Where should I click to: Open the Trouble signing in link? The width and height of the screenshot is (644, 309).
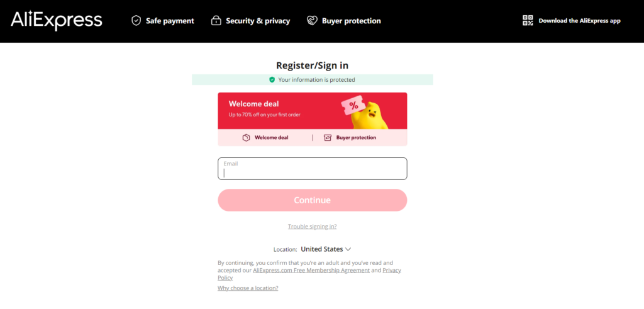click(x=312, y=227)
